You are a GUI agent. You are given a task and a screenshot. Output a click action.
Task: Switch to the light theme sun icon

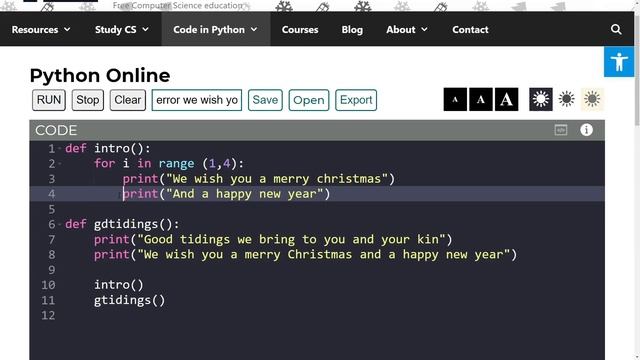567,99
